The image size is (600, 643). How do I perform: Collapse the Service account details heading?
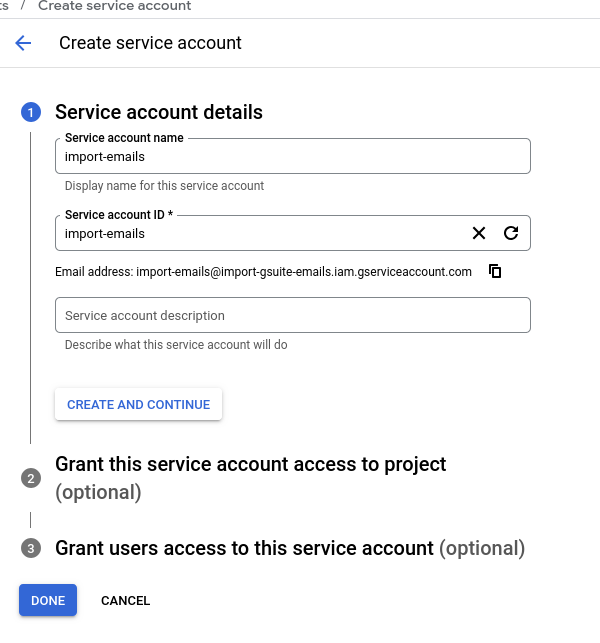pos(159,112)
